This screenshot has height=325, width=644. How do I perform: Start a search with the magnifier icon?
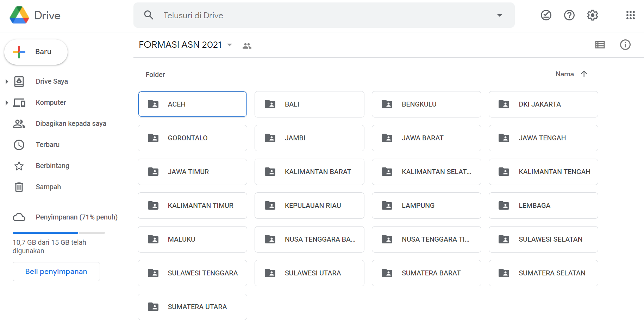tap(148, 15)
